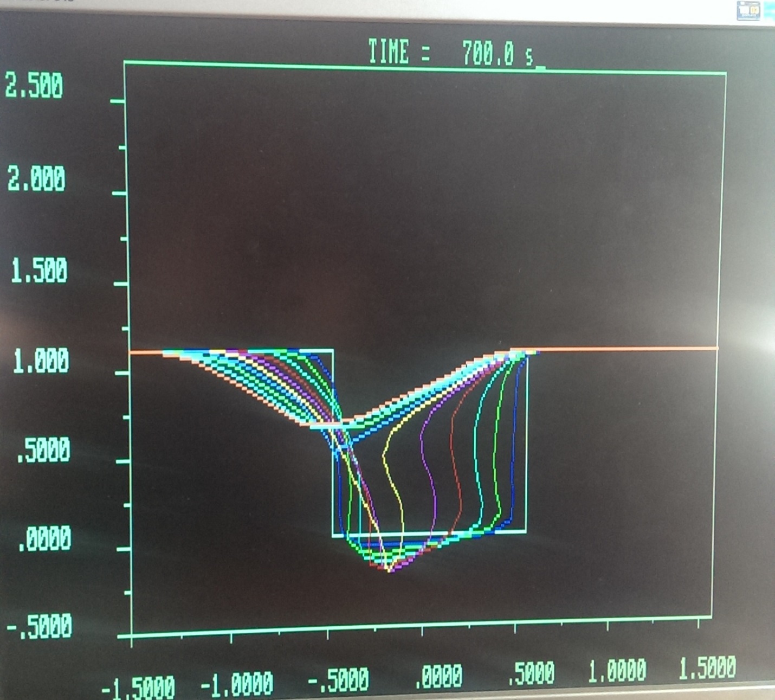Select the 1.0000 horizontal axis label
The width and height of the screenshot is (775, 700).
[617, 670]
